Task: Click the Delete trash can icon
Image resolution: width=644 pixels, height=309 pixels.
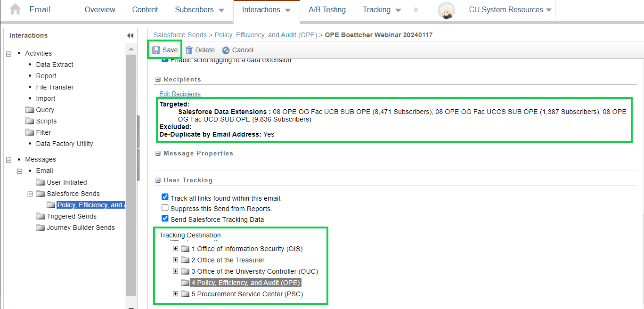Action: 189,50
